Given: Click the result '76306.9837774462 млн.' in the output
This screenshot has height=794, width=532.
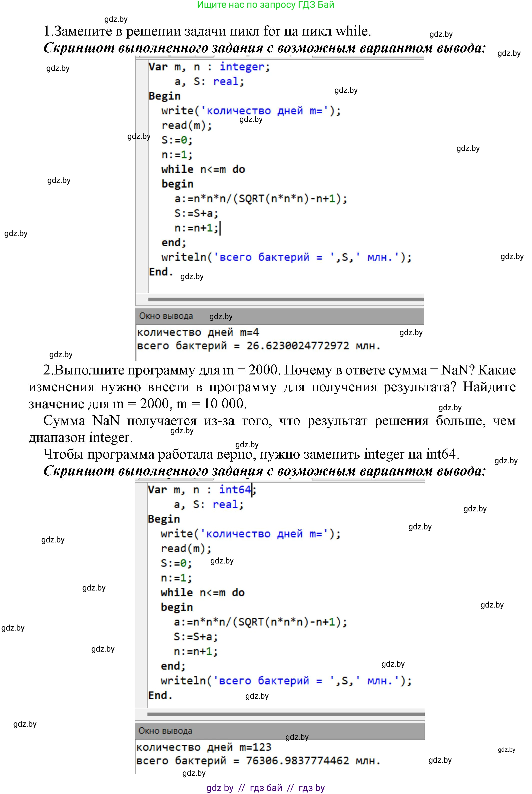Looking at the screenshot, I should click(x=313, y=761).
